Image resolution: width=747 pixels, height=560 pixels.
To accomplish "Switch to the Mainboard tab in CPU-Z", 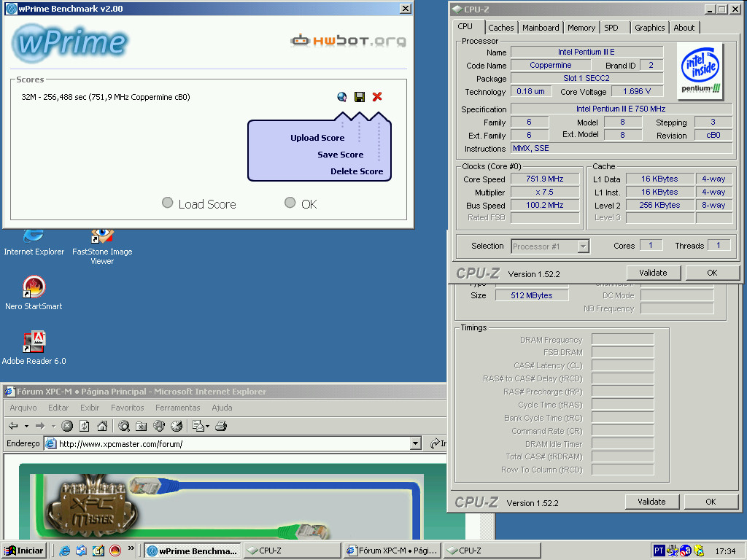I will click(541, 28).
